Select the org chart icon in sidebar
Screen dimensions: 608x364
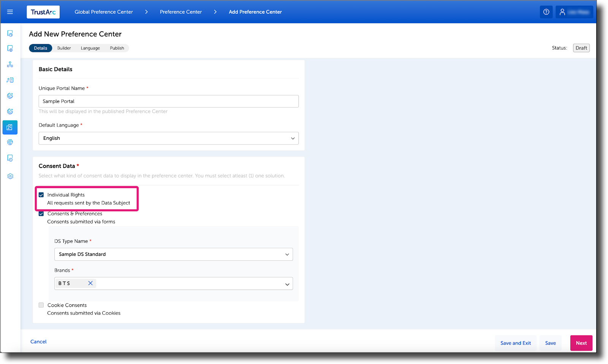(x=10, y=64)
